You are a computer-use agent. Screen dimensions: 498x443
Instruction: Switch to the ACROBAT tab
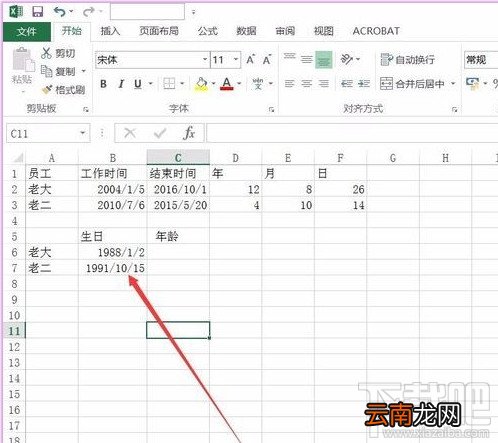376,31
